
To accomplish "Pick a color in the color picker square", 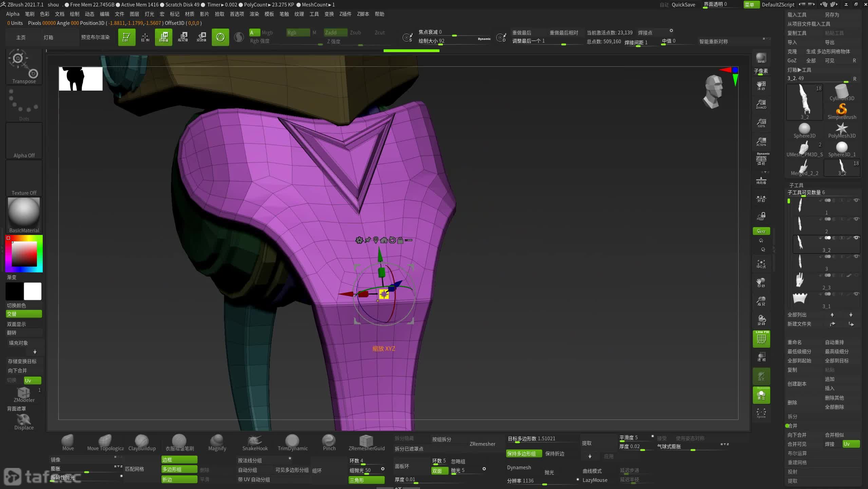I will [x=24, y=254].
